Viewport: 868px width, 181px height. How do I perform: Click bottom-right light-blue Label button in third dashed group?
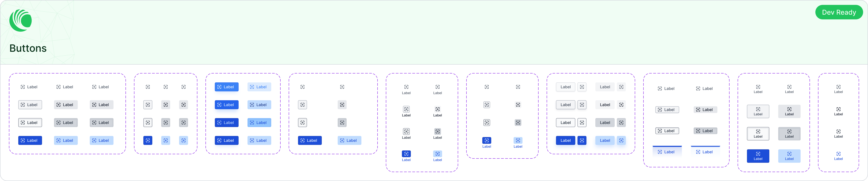click(x=259, y=140)
